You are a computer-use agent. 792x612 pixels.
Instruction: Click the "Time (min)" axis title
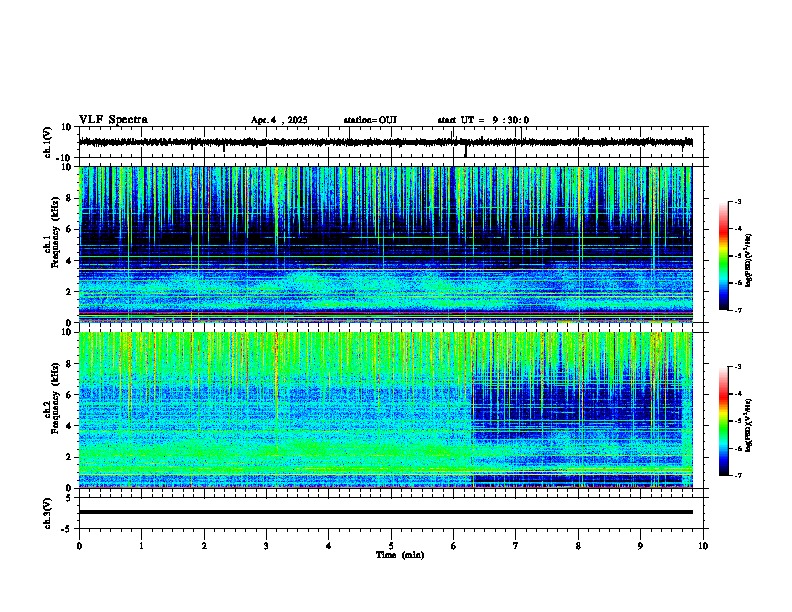tap(400, 555)
